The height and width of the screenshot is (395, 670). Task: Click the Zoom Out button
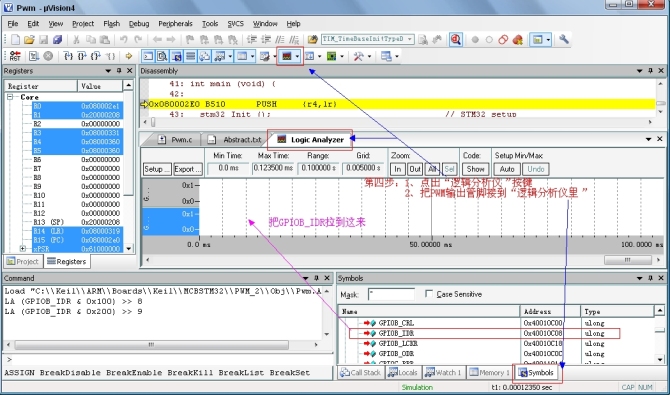414,169
